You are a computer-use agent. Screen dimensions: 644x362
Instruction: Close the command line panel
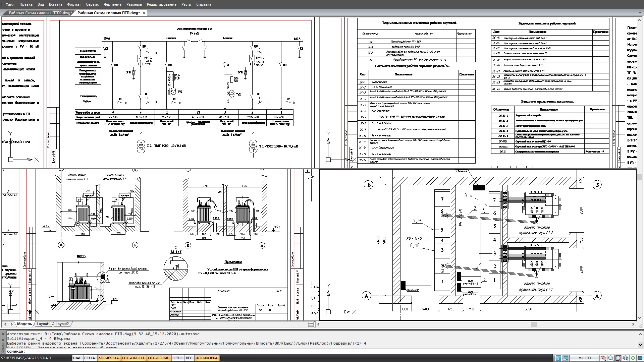3,334
